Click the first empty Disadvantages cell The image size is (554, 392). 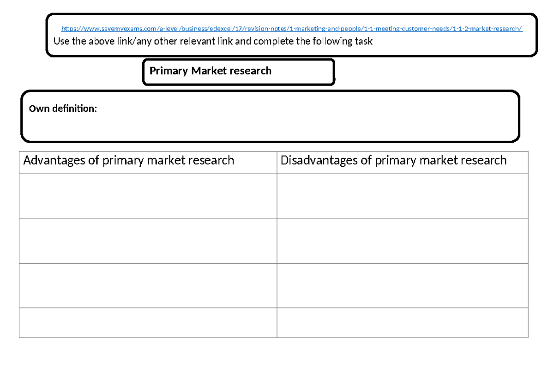tap(402, 196)
